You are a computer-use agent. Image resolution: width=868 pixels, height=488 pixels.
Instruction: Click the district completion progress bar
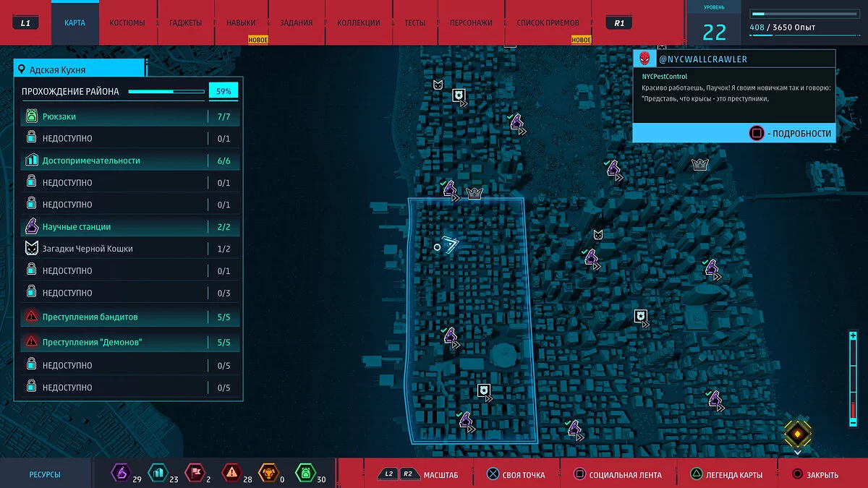click(x=166, y=92)
